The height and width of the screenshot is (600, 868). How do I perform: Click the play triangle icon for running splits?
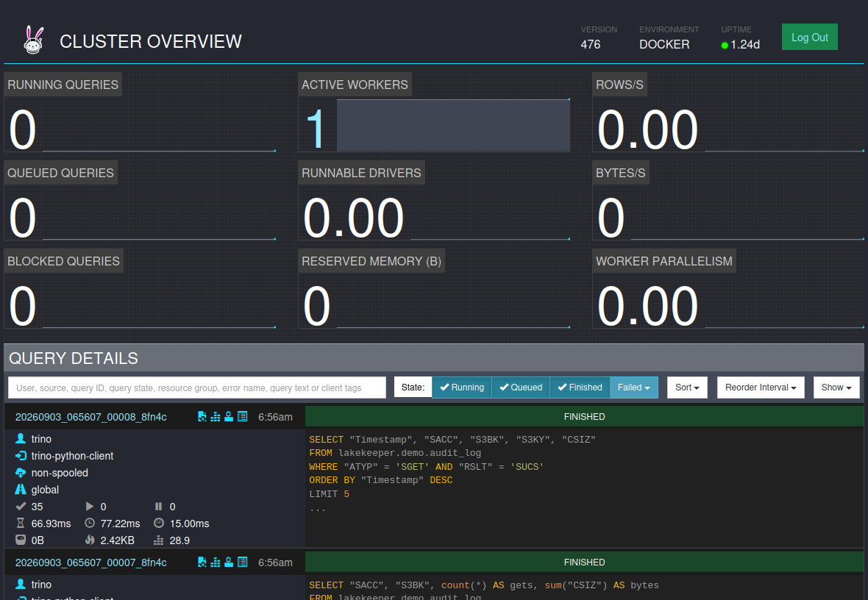[90, 507]
